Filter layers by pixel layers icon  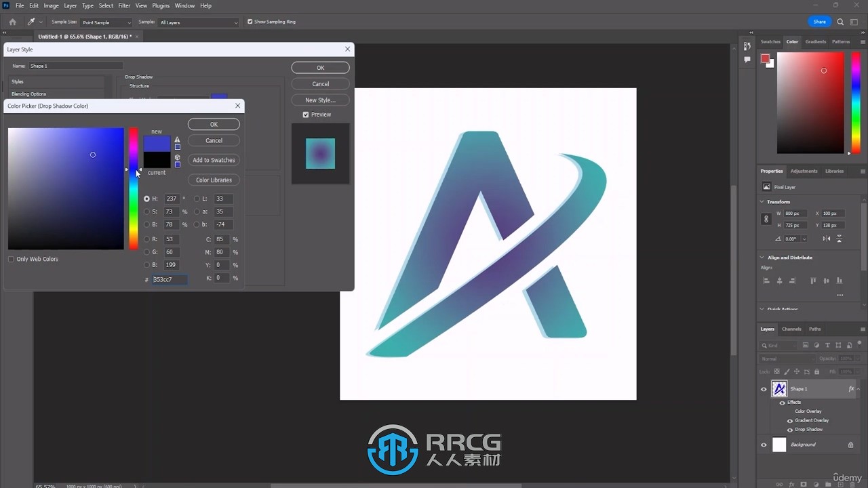(x=805, y=346)
